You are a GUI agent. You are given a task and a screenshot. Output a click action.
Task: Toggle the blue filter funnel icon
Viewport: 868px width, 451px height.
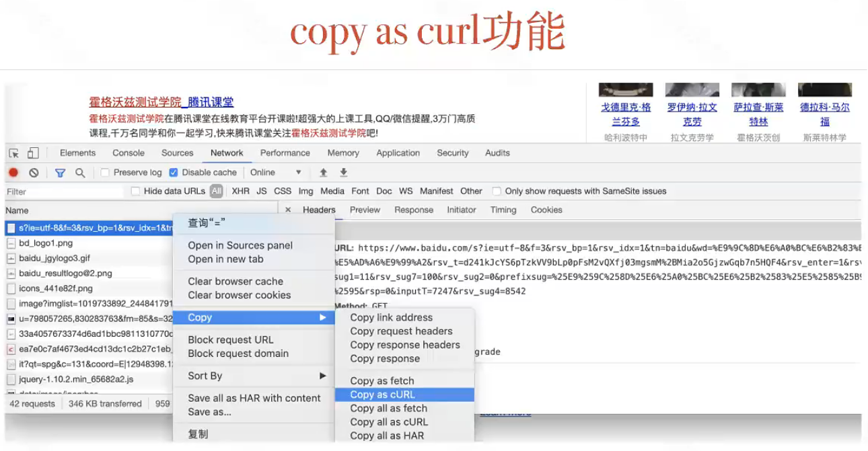[60, 173]
